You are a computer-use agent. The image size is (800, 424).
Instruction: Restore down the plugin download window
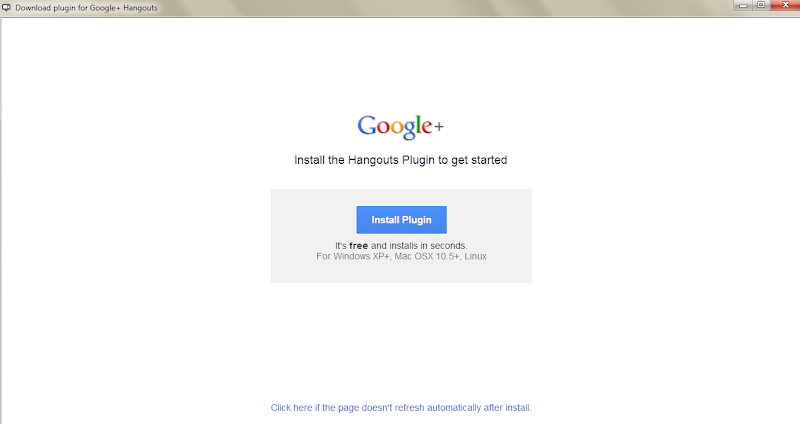click(x=761, y=5)
